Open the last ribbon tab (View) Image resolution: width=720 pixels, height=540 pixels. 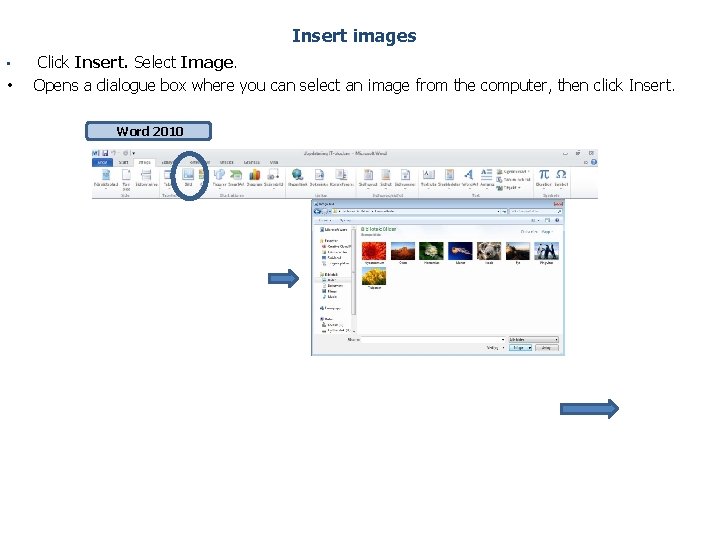[274, 163]
